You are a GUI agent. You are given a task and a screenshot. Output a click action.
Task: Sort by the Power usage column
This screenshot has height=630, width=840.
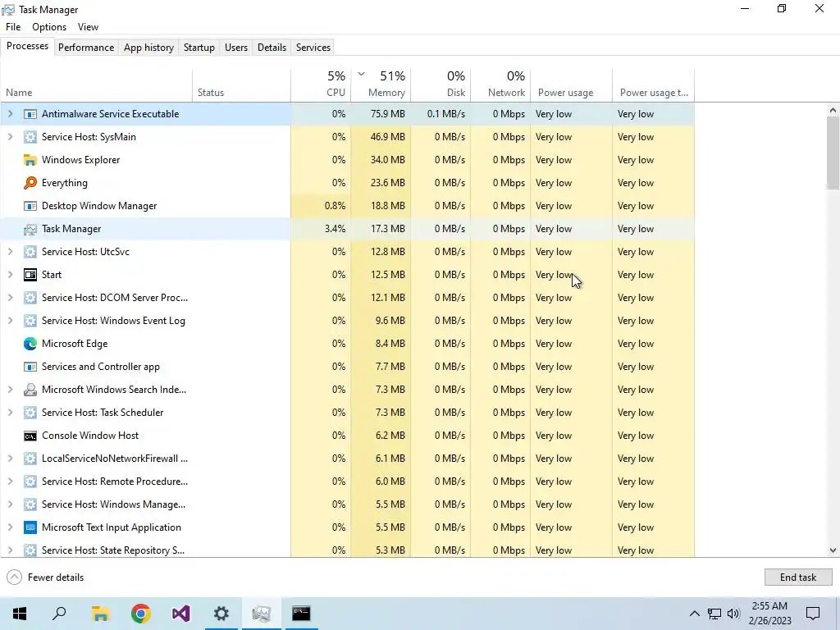(x=572, y=84)
